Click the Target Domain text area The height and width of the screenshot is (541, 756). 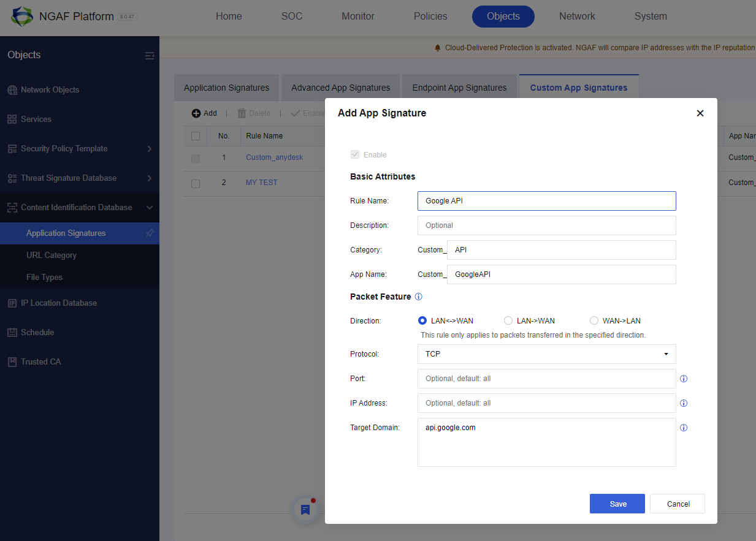tap(547, 442)
